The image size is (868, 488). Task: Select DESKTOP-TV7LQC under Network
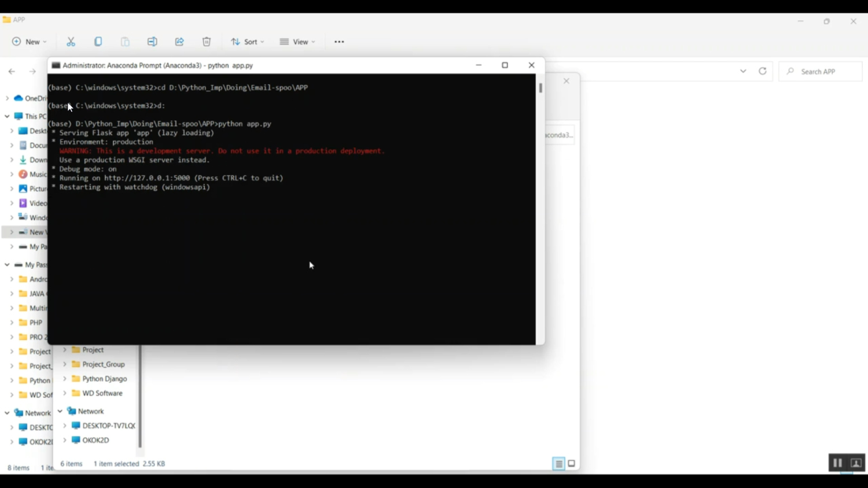(x=108, y=426)
